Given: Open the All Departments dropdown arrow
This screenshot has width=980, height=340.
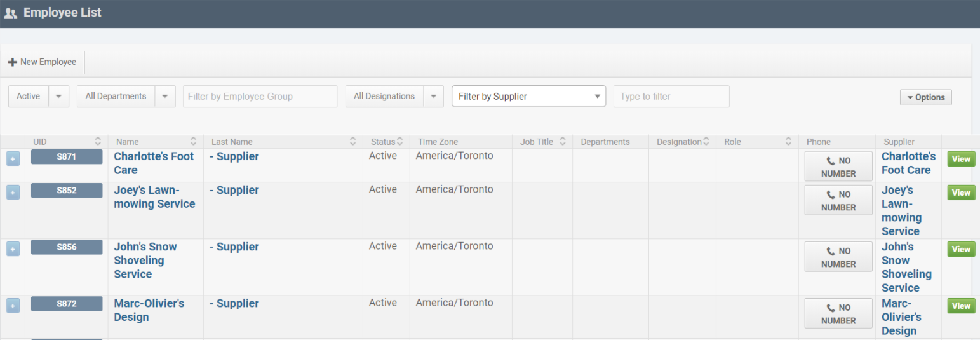Looking at the screenshot, I should pyautogui.click(x=164, y=97).
